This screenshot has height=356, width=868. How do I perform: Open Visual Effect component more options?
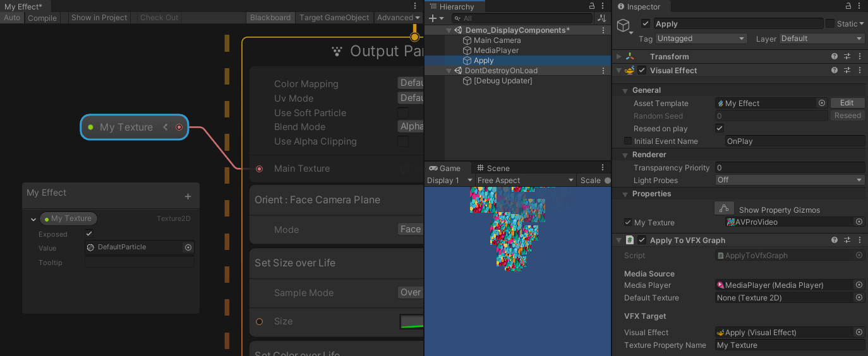860,70
